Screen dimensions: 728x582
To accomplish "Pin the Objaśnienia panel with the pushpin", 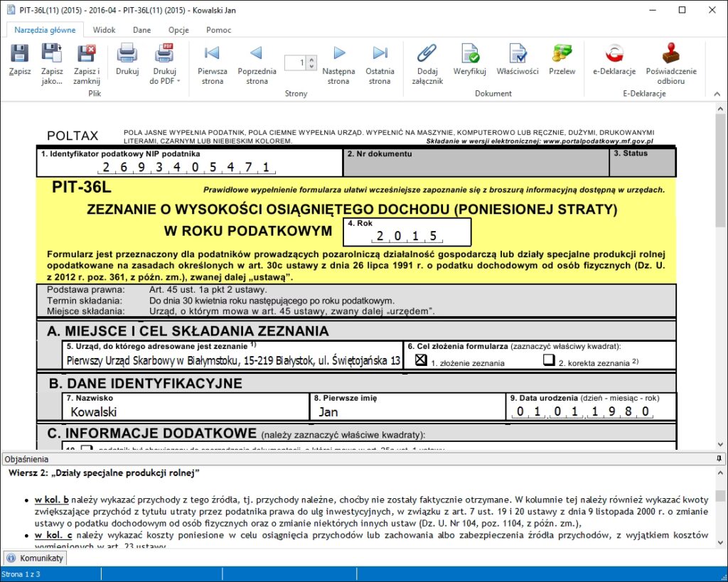I will [x=719, y=459].
